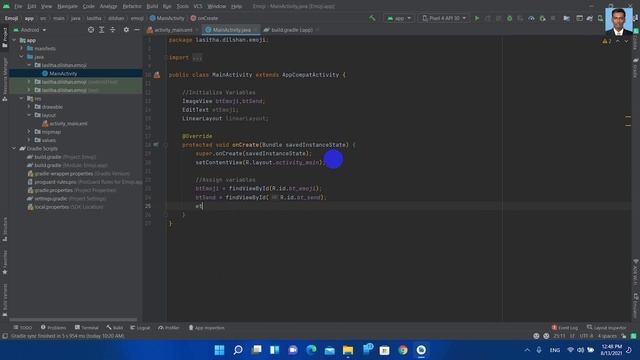Open the Build menu

[x=152, y=6]
